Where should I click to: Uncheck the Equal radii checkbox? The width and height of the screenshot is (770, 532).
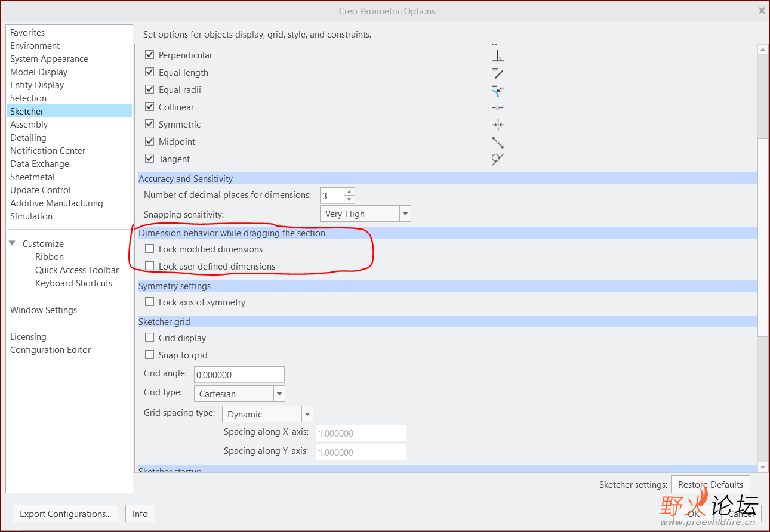pyautogui.click(x=150, y=89)
